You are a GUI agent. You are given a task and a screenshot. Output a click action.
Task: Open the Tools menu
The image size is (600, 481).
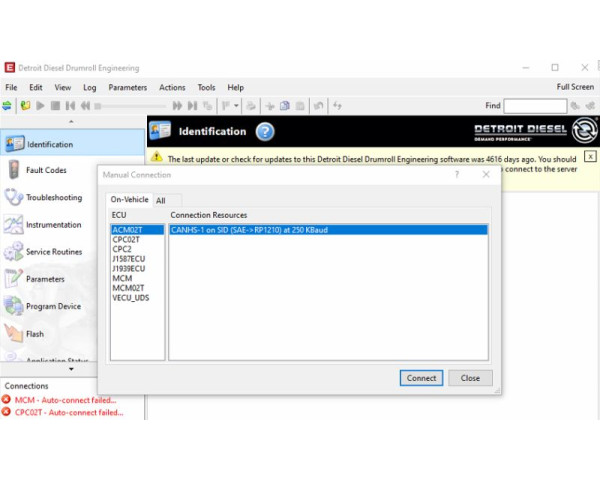click(x=206, y=87)
